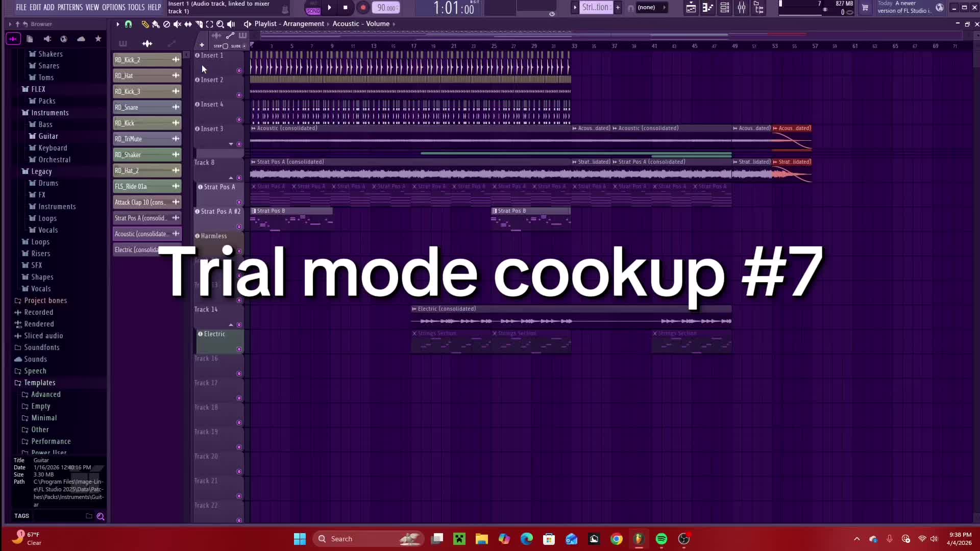This screenshot has width=980, height=551.
Task: Open the playlist options menu arrow
Action: [x=117, y=24]
